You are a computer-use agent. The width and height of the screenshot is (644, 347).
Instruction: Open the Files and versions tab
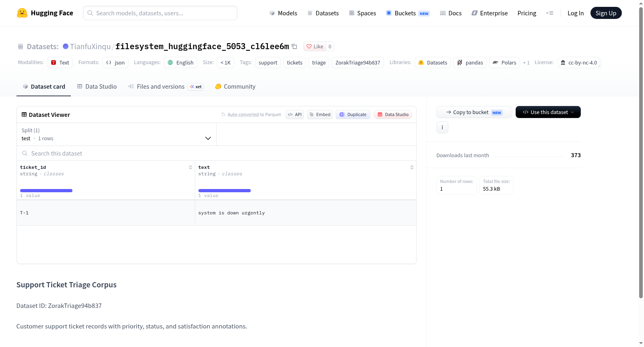point(166,87)
